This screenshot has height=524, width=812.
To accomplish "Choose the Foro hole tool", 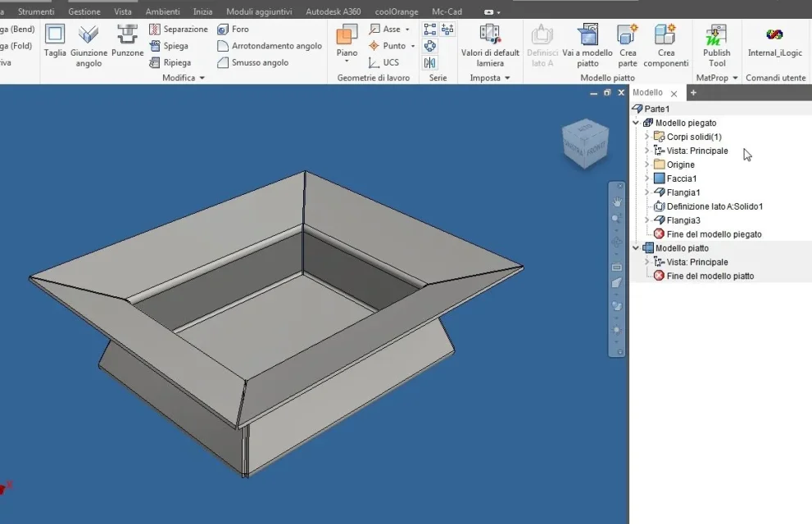I will (233, 29).
